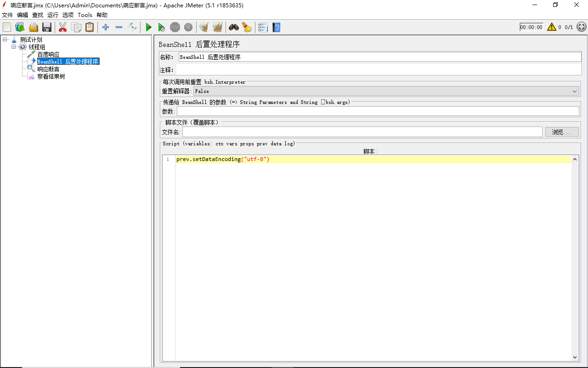Image resolution: width=588 pixels, height=368 pixels.
Task: Click the 0/1 thread count indicator
Action: coord(569,27)
